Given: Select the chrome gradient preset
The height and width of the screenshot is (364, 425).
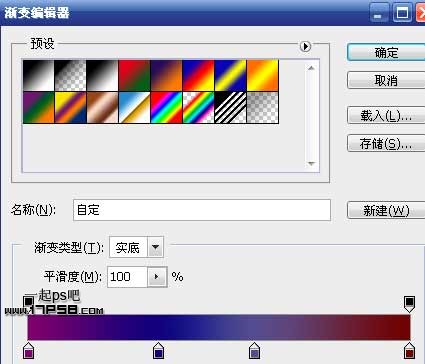Looking at the screenshot, I should coord(134,107).
